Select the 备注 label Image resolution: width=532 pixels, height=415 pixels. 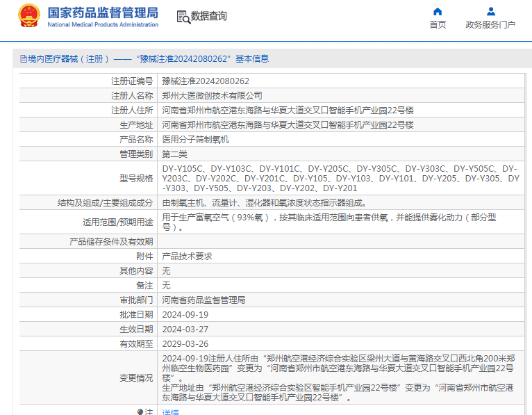pos(144,286)
